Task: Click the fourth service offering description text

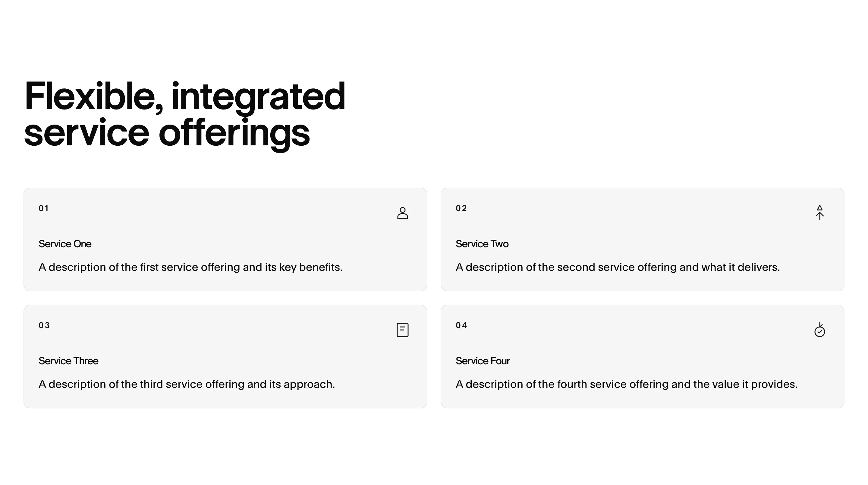Action: click(x=626, y=384)
